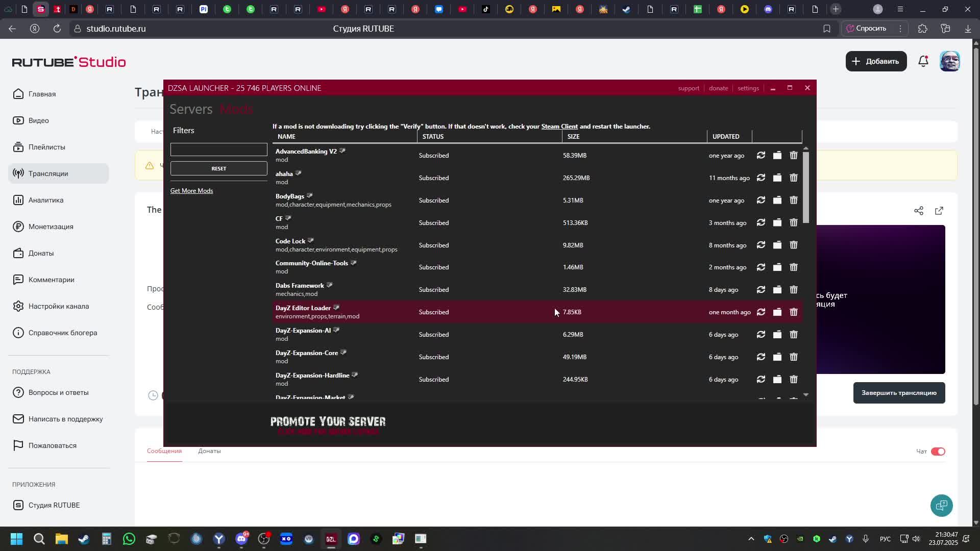The width and height of the screenshot is (980, 551).
Task: Open Видео in the sidebar
Action: pyautogui.click(x=59, y=120)
